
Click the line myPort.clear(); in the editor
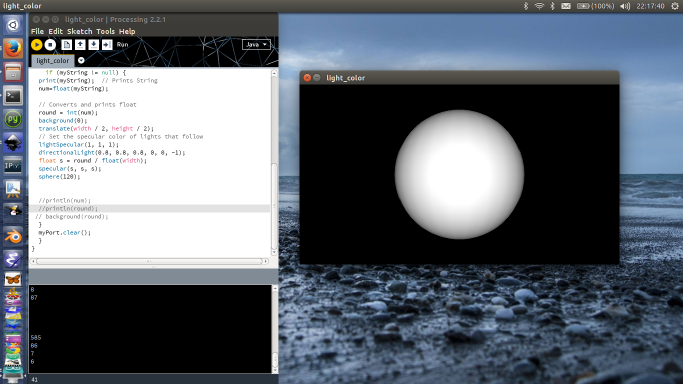(64, 232)
